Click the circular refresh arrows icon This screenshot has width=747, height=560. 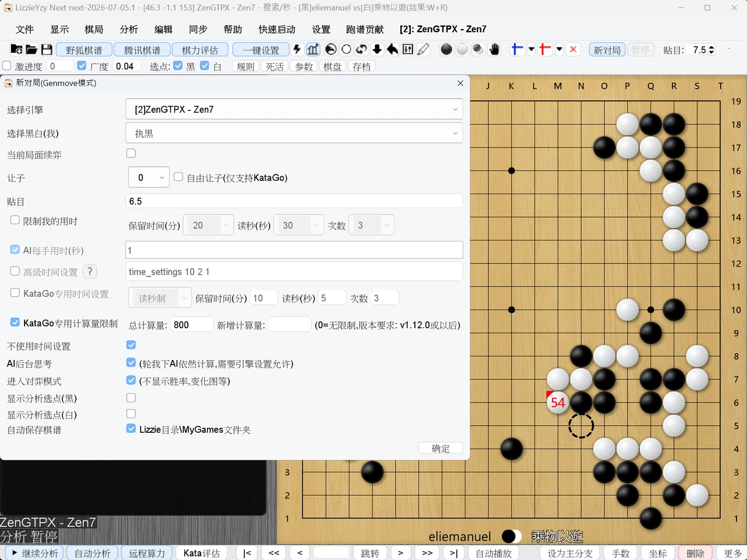(361, 50)
